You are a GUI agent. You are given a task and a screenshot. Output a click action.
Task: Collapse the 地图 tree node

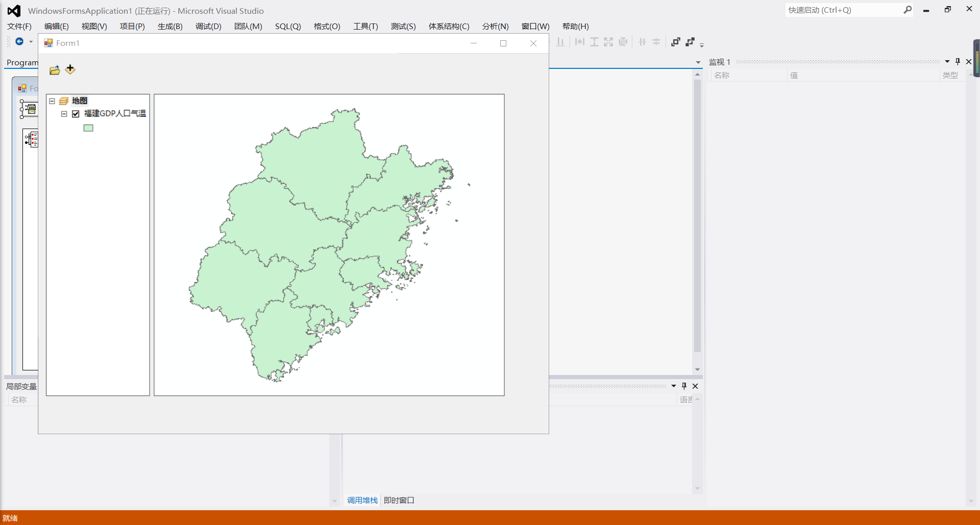[x=52, y=101]
